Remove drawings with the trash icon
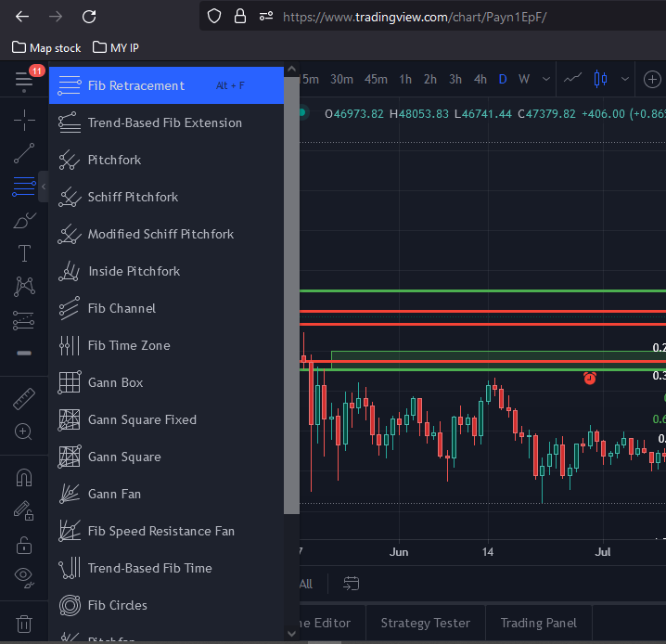Screen dimensions: 666x644 click(x=24, y=624)
